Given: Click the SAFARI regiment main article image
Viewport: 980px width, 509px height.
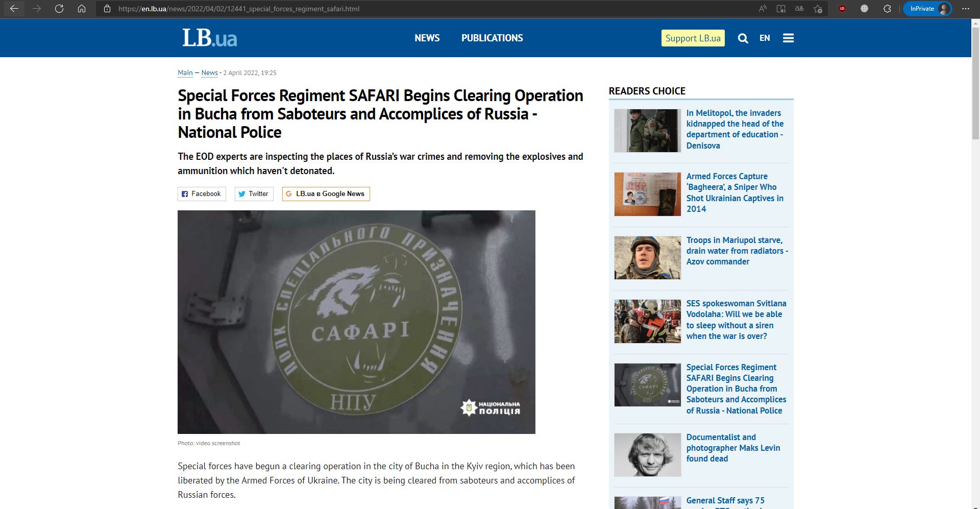Looking at the screenshot, I should pos(356,322).
